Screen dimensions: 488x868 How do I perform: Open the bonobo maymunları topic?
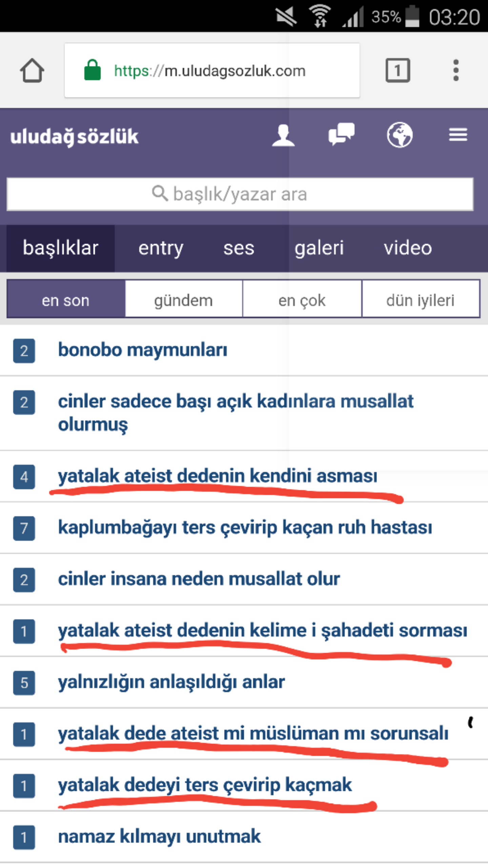tap(143, 350)
